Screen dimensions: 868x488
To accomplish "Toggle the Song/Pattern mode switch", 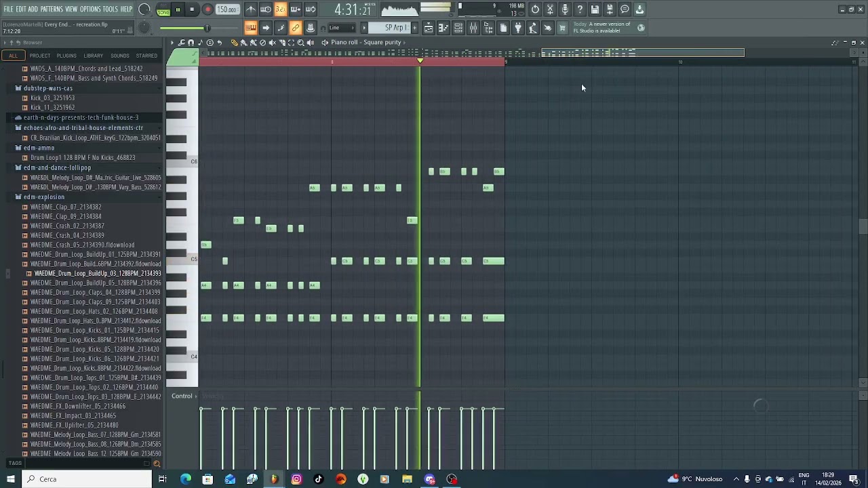I will (x=163, y=9).
